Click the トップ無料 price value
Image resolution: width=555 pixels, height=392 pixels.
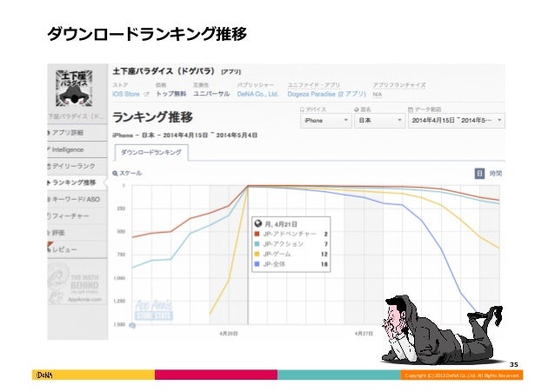(x=171, y=94)
